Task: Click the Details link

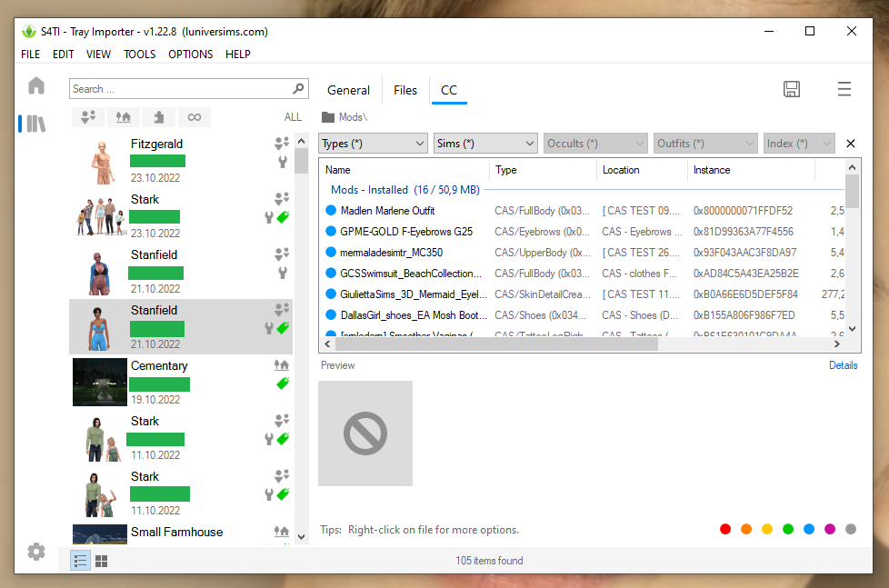Action: tap(843, 365)
